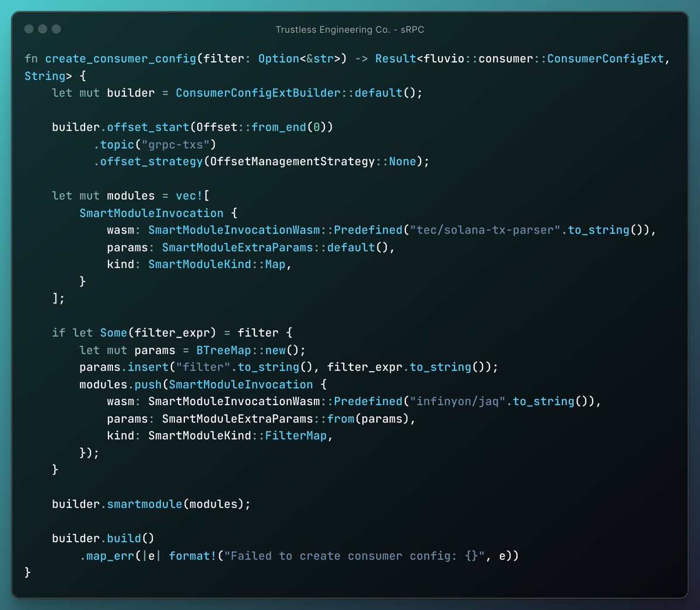Click the Option<&str> parameter type
Viewport: 700px width, 610px height.
(x=302, y=58)
